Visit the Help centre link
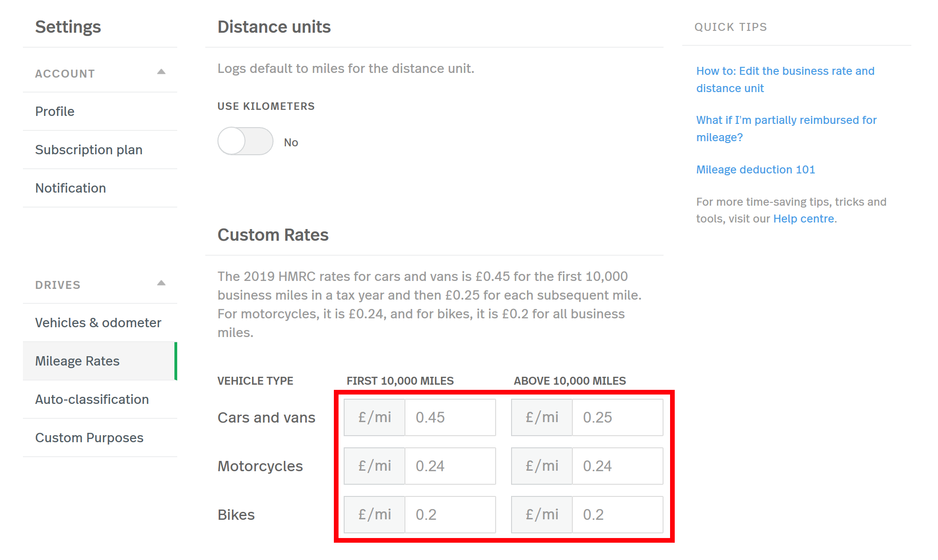938x560 pixels. coord(803,219)
